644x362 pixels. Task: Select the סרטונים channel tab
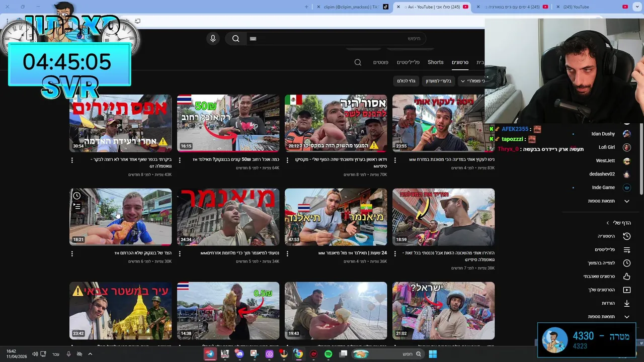[x=460, y=62]
